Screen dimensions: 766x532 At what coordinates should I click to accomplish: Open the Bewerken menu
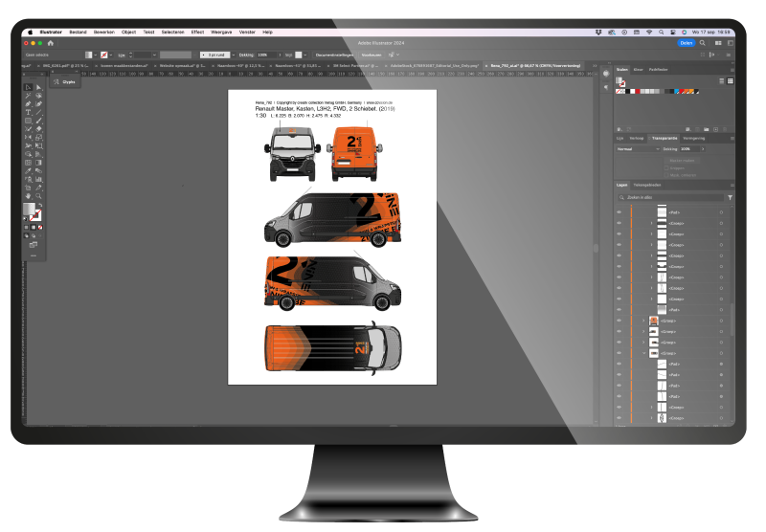(104, 33)
